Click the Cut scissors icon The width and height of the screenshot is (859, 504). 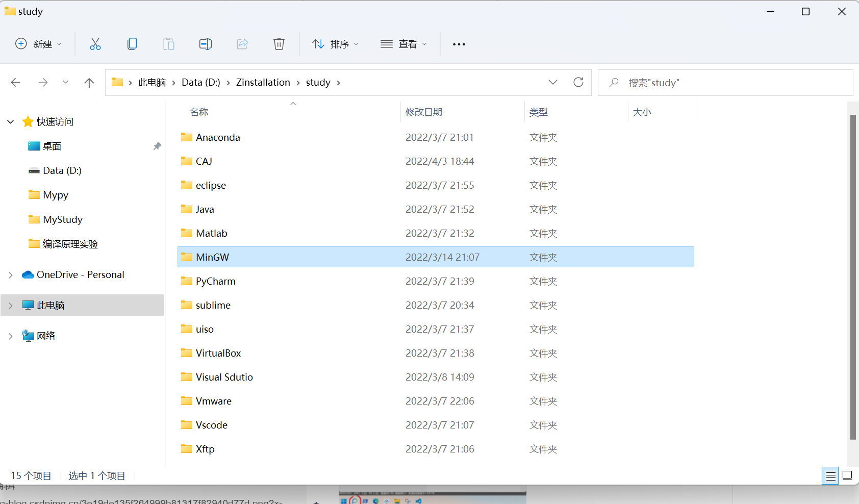(x=95, y=44)
